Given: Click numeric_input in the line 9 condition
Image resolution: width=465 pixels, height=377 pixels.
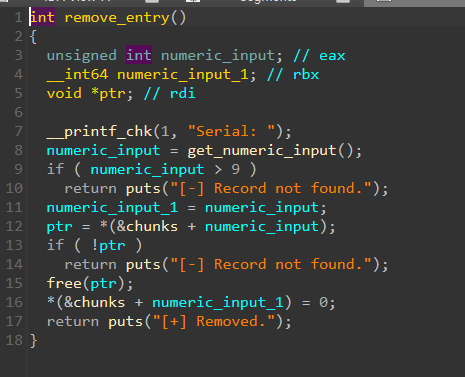Looking at the screenshot, I should coord(147,169).
